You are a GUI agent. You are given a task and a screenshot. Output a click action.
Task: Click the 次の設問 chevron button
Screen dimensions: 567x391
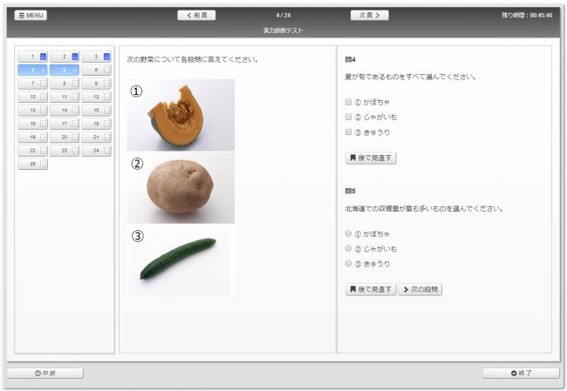coord(420,289)
